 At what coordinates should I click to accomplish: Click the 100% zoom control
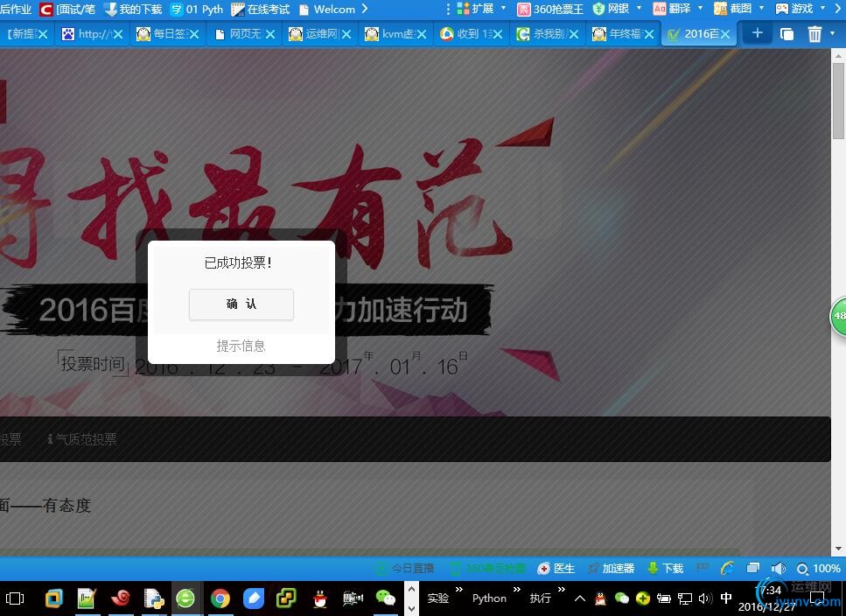(x=819, y=569)
